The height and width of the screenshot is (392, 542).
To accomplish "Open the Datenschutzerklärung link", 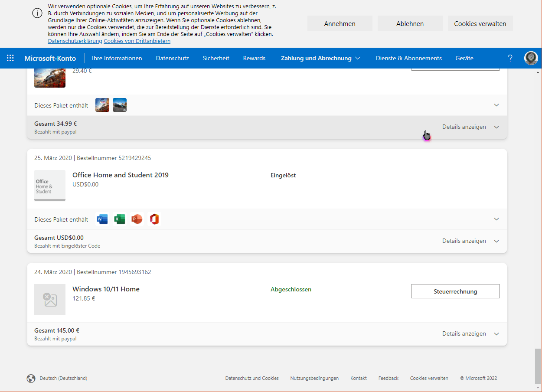I will click(75, 41).
